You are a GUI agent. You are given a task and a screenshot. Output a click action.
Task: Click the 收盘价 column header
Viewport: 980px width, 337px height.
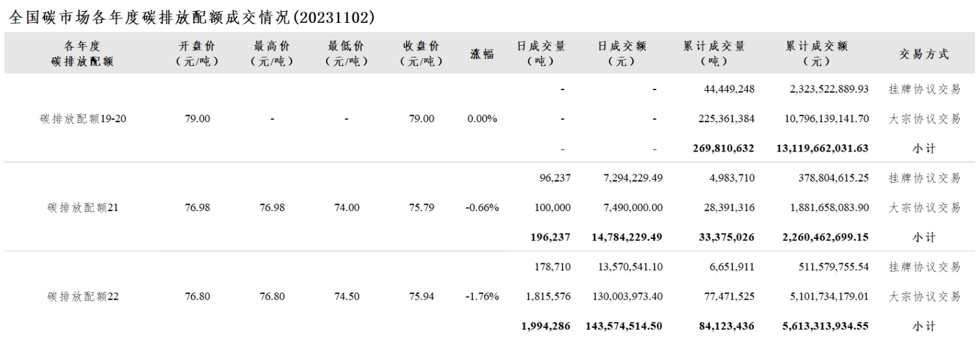click(421, 54)
